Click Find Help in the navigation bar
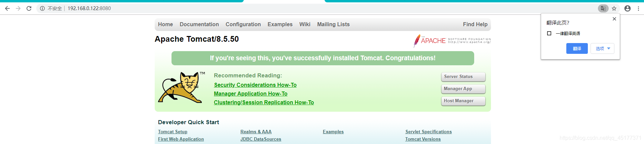Screen dimensions: 644x144 (x=475, y=24)
